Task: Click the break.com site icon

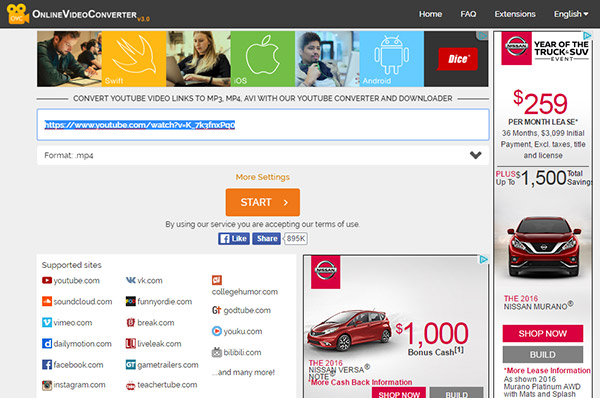Action: coord(130,323)
